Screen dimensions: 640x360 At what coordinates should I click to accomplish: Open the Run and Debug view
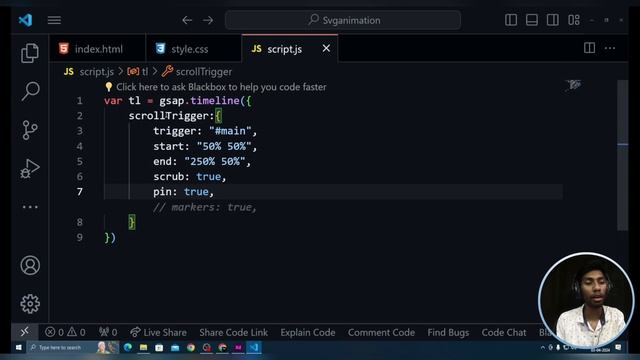[x=30, y=169]
